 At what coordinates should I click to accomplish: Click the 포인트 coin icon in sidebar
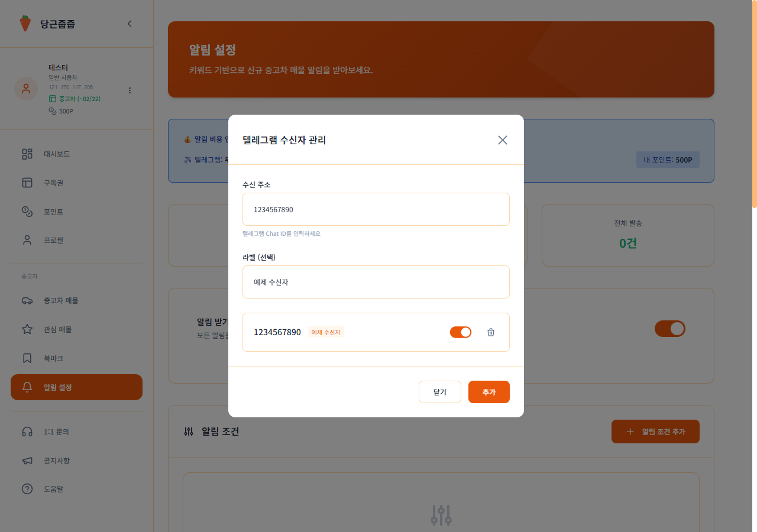click(26, 211)
